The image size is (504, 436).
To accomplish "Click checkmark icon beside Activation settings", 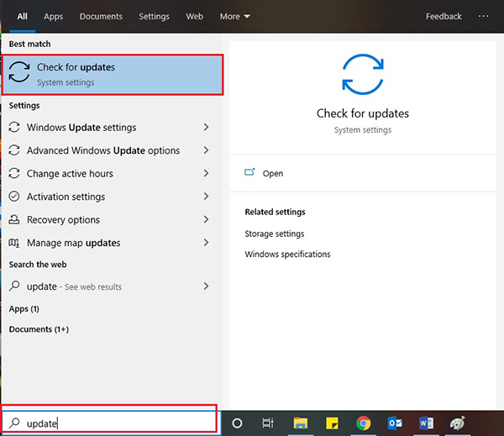I will [14, 197].
